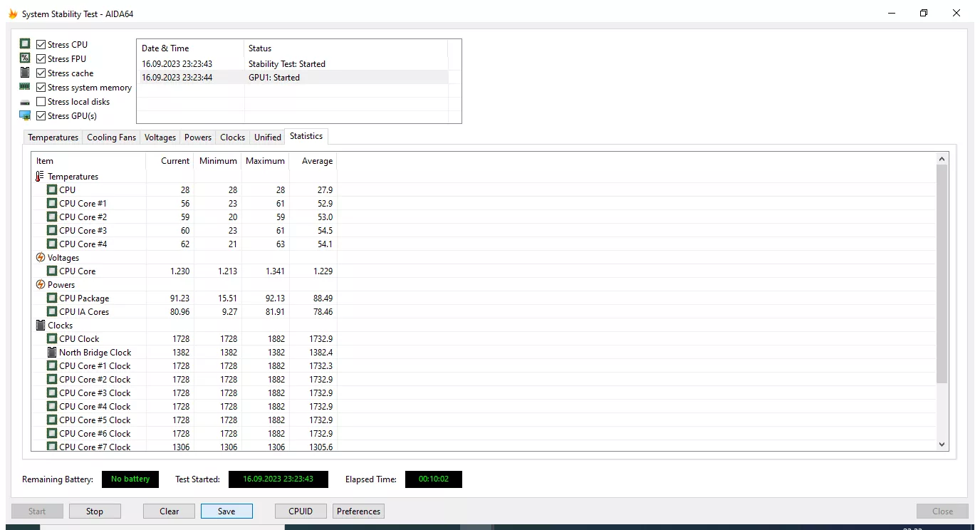Save the stability test results

(x=226, y=511)
